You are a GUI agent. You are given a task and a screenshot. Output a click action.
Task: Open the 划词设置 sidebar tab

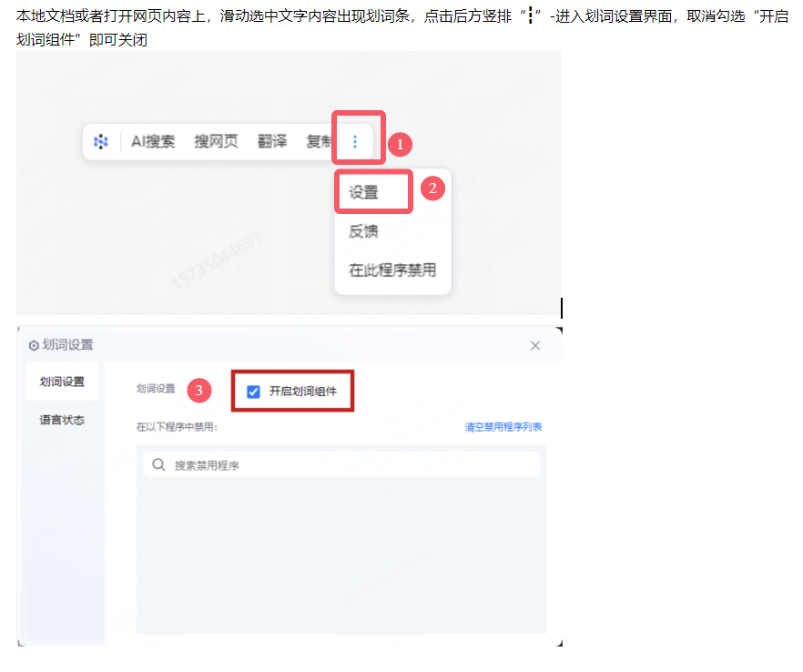point(62,382)
